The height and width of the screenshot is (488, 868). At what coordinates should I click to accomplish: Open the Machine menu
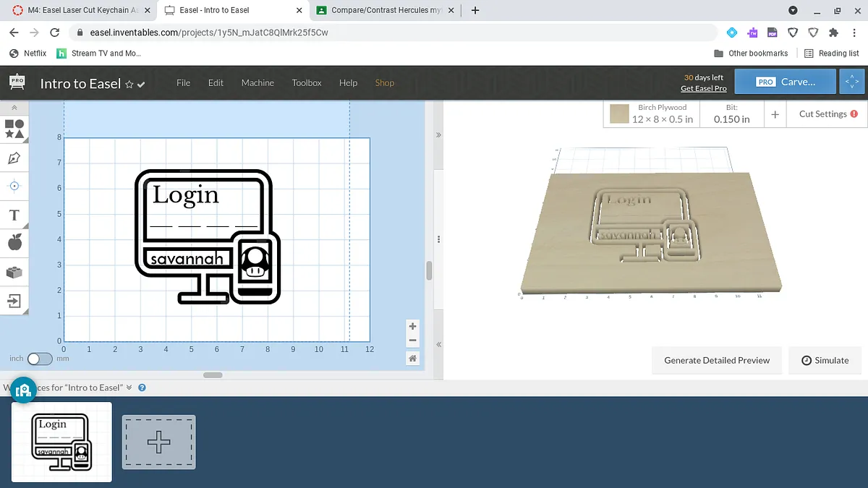point(258,82)
